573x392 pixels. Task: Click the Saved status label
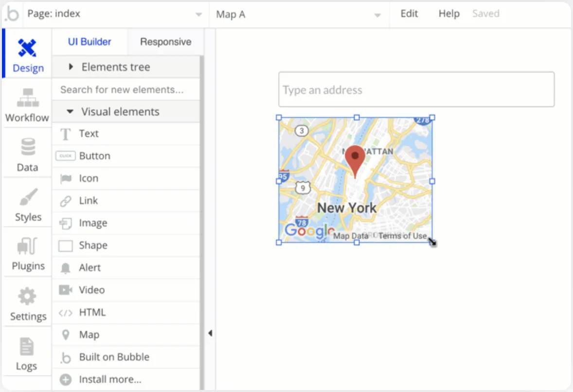click(485, 14)
